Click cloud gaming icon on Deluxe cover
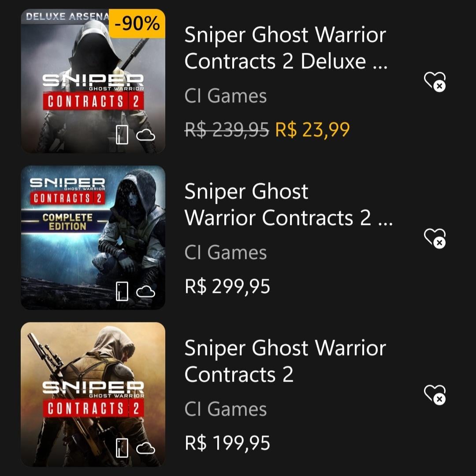Screen dimensions: 476x476 [x=145, y=135]
